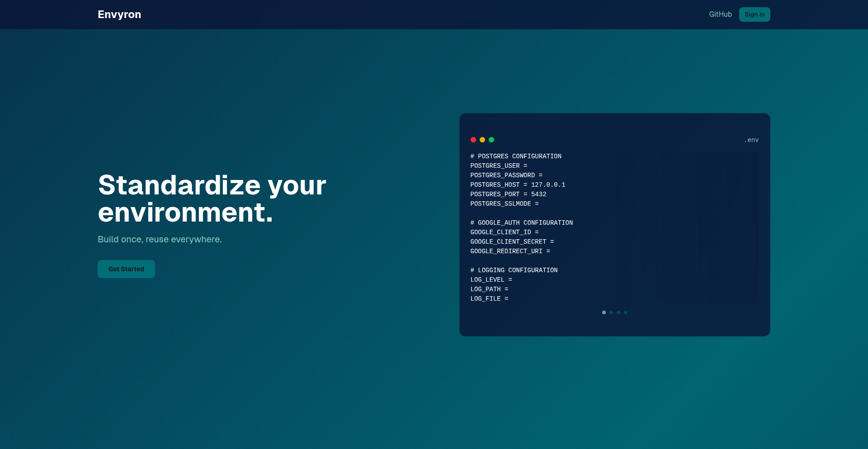868x449 pixels.
Task: Click the POSTGRES_HOST = 127.0.0.1 line
Action: click(518, 185)
